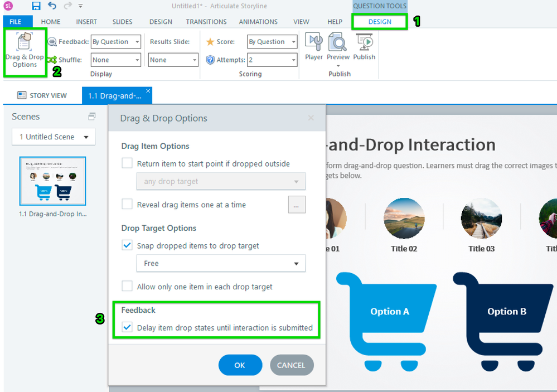
Task: Select the Option A blue cart
Action: tap(386, 321)
